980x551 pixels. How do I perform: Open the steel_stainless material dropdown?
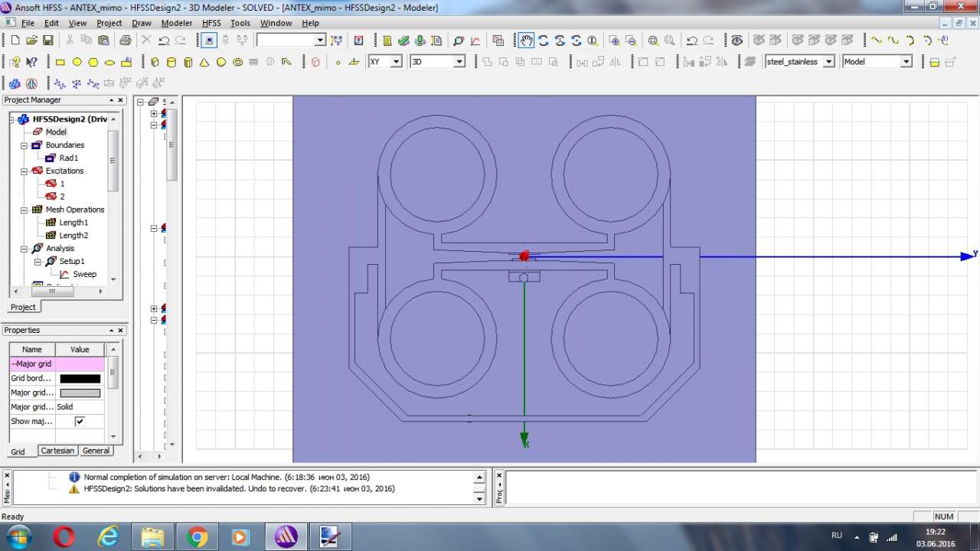tap(828, 62)
